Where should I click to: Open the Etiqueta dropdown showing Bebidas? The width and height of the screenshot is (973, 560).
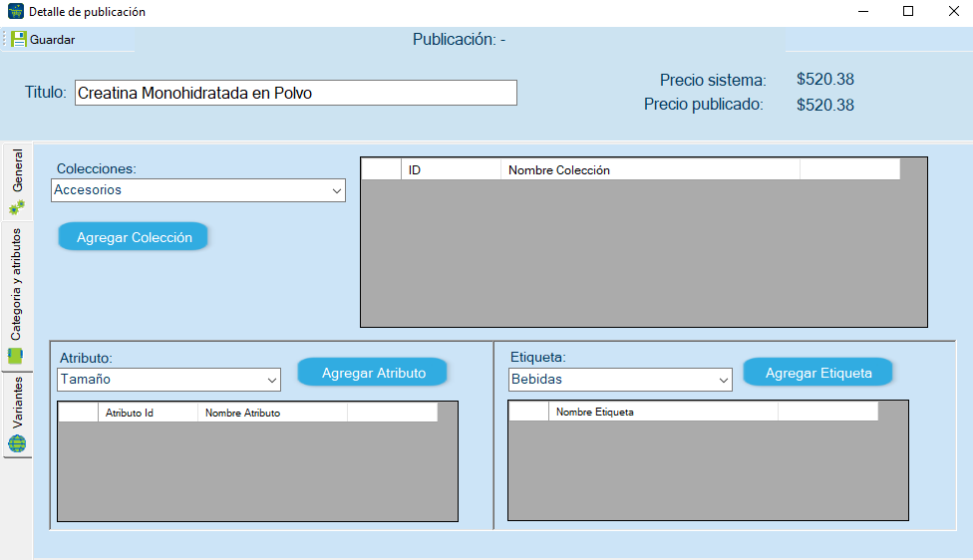click(620, 380)
